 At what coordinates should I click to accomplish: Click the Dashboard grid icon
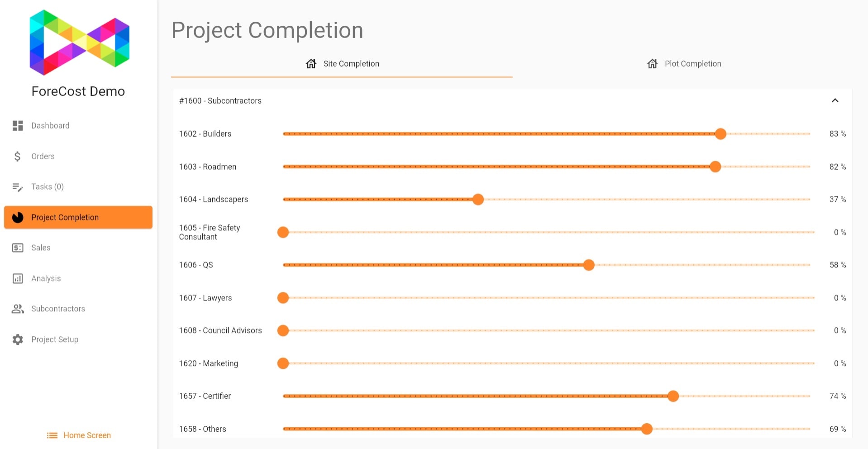pyautogui.click(x=18, y=126)
